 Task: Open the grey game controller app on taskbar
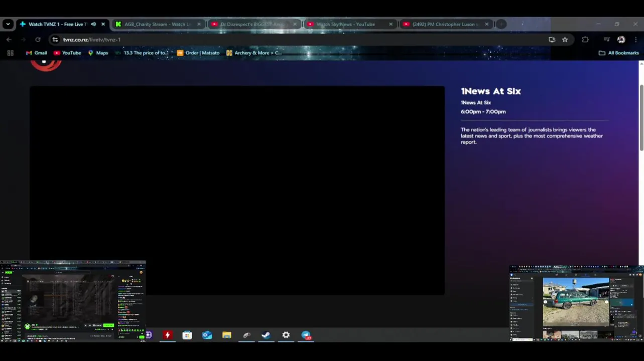246,335
